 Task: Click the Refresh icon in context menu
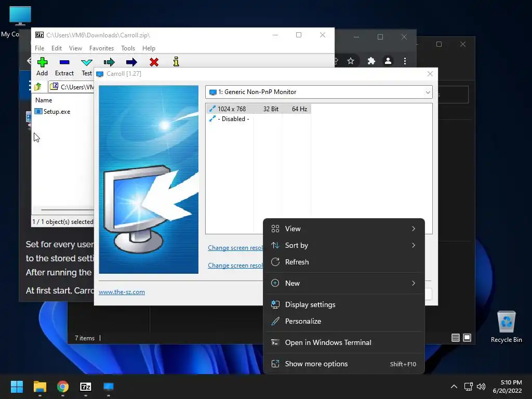[x=275, y=262]
